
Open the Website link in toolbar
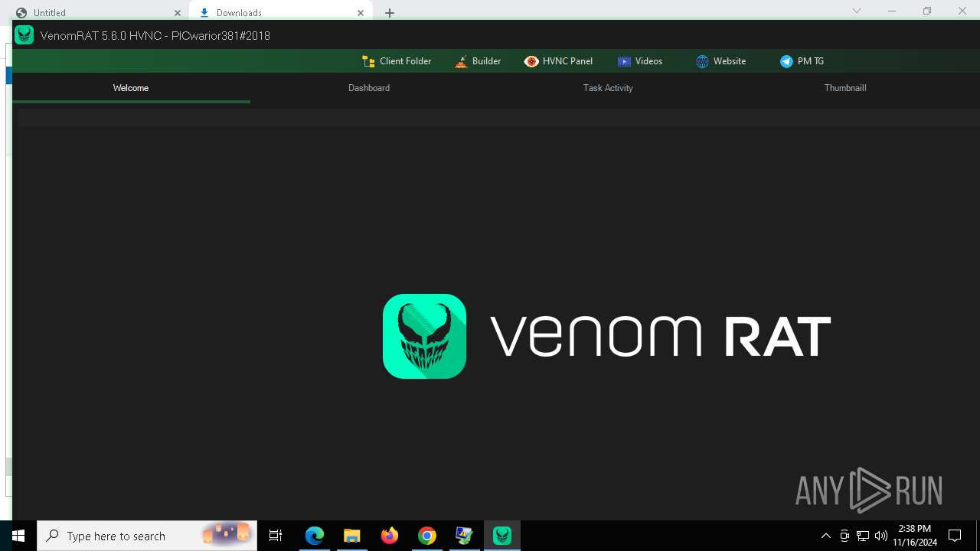tap(720, 61)
